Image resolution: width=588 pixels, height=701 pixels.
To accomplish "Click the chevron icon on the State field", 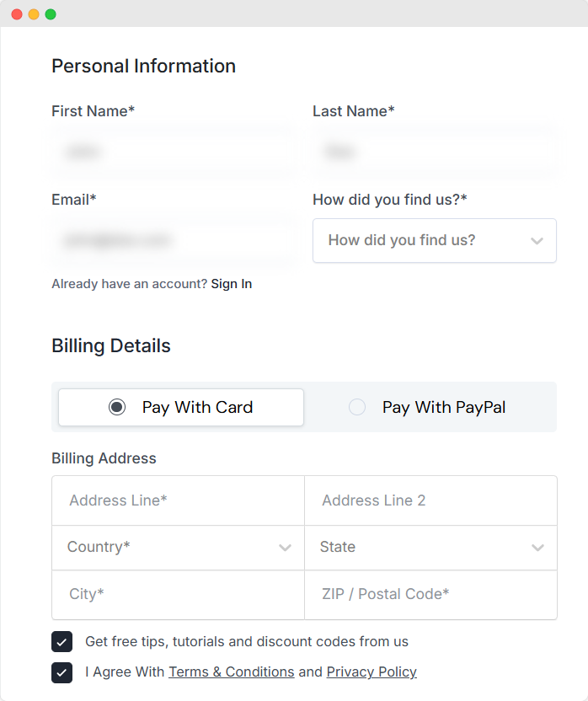I will (537, 547).
